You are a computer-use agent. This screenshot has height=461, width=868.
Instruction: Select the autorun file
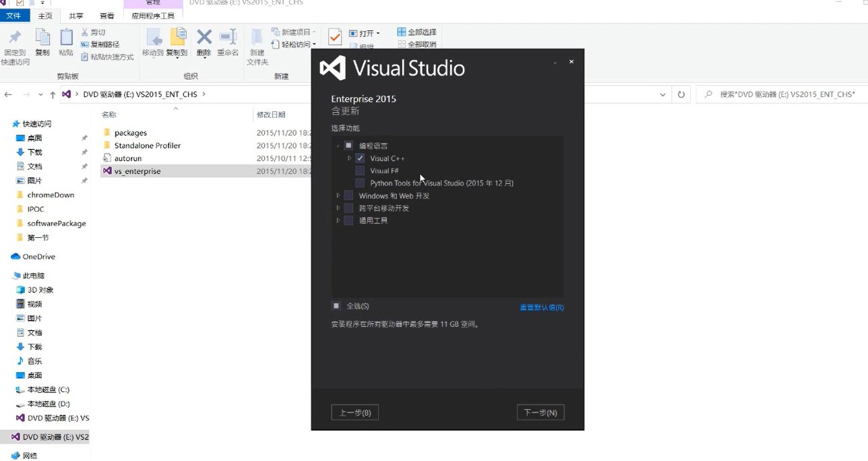[x=128, y=158]
